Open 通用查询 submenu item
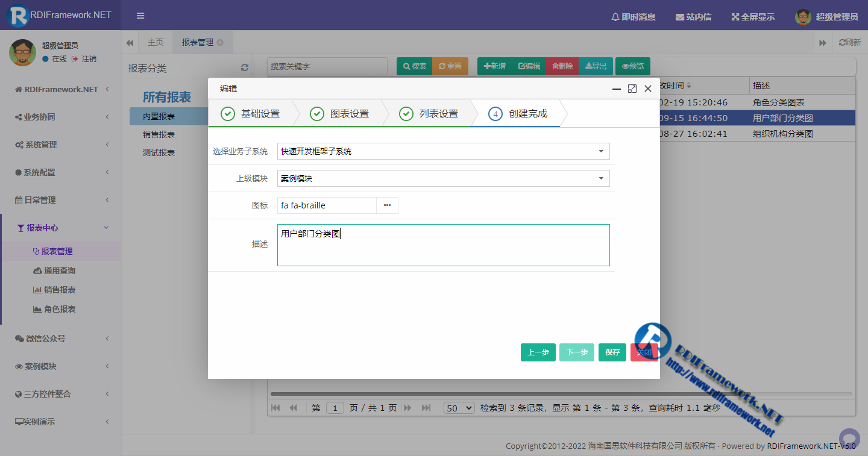Viewport: 868px width, 456px height. click(x=60, y=270)
